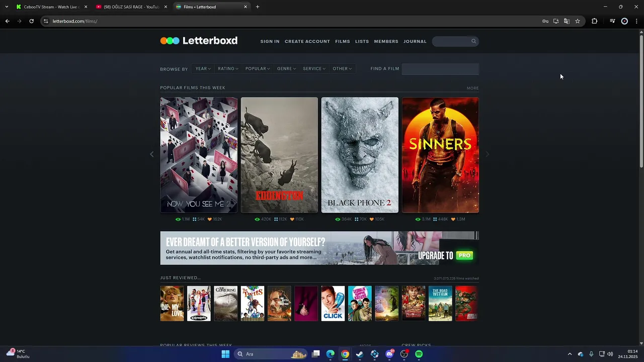Show hidden system tray icons

tap(570, 354)
